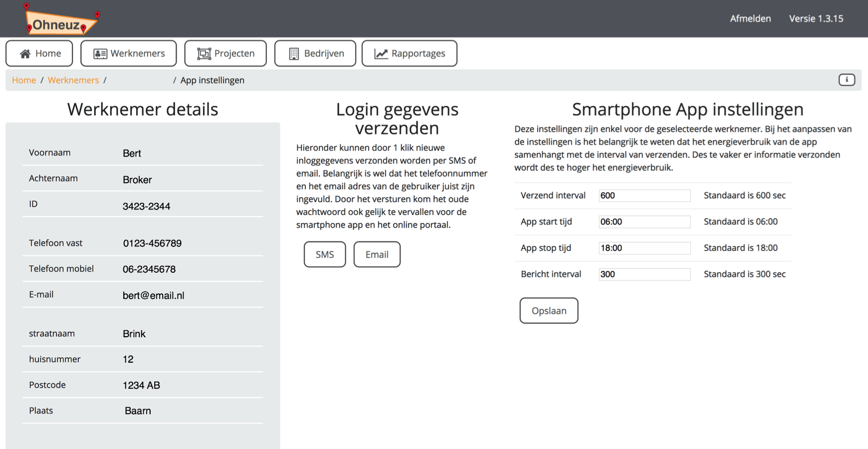This screenshot has height=449, width=868.
Task: Click Afmelden to log out
Action: point(750,18)
